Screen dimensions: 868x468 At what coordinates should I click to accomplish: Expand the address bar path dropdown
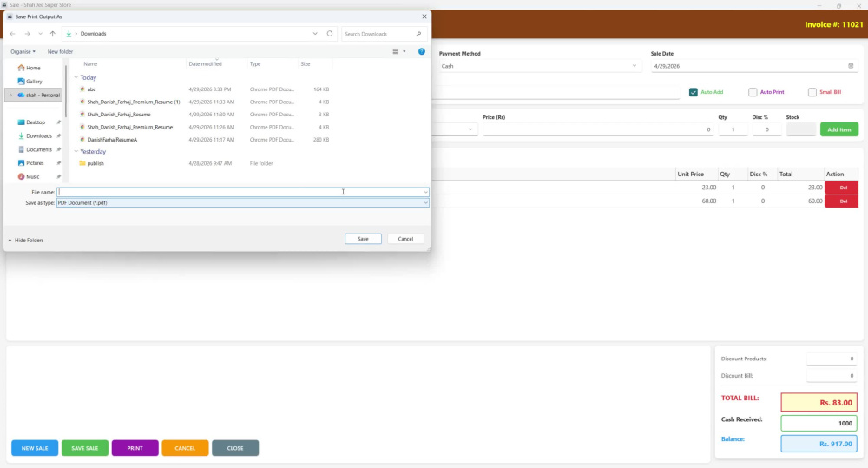[315, 33]
